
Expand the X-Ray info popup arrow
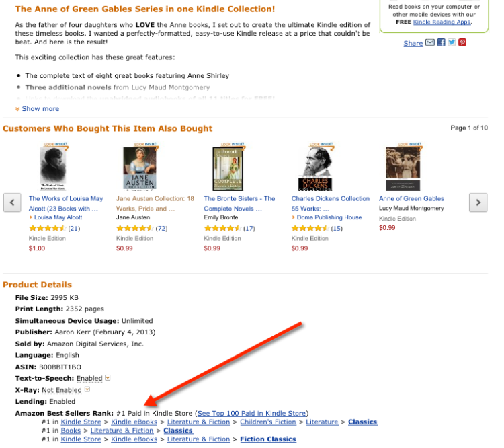point(87,390)
